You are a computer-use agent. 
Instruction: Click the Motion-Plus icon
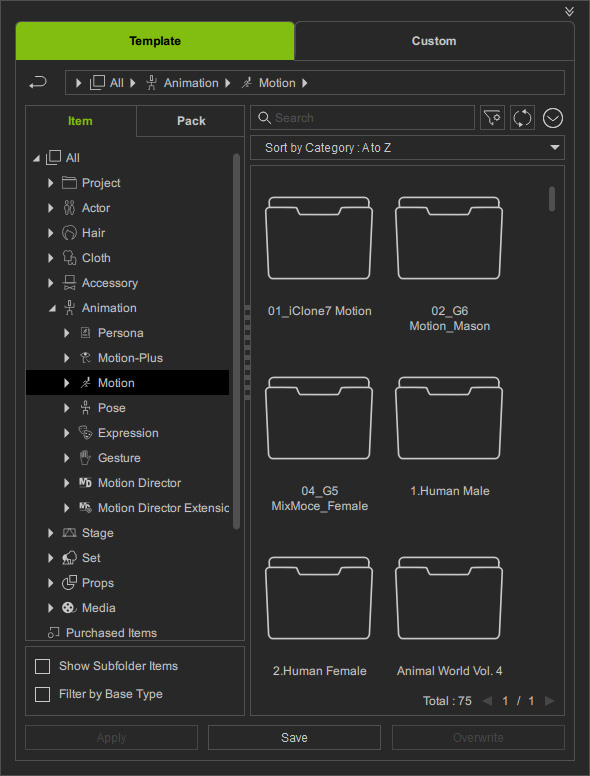coord(85,358)
